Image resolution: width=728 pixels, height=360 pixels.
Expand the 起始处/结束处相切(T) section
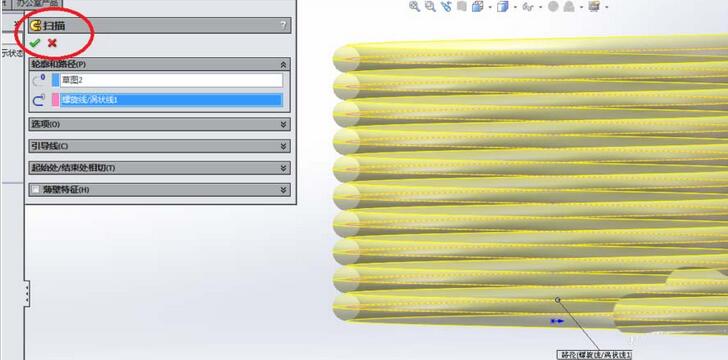(x=283, y=168)
